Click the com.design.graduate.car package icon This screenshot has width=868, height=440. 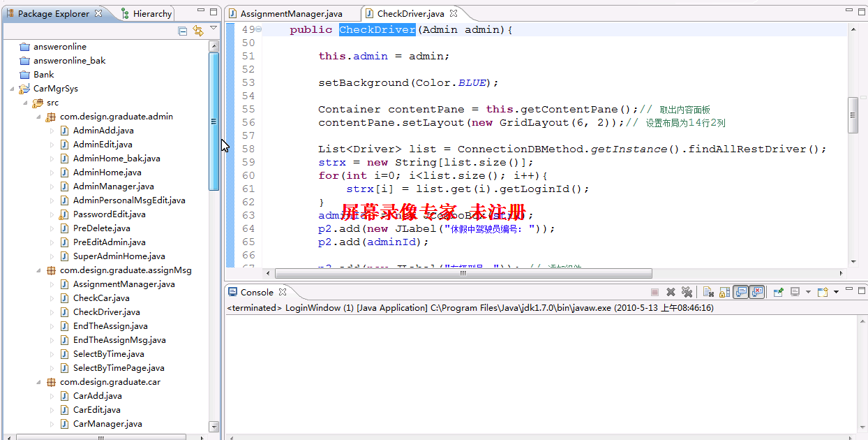pyautogui.click(x=51, y=382)
